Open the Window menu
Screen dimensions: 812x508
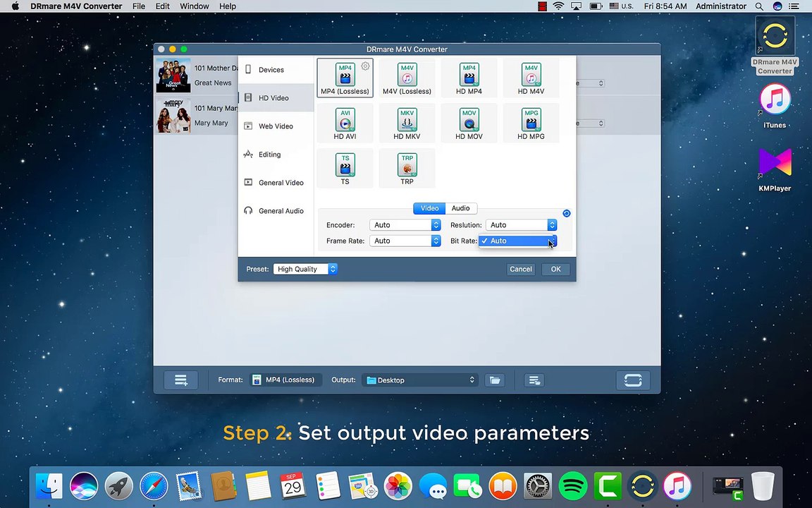195,6
